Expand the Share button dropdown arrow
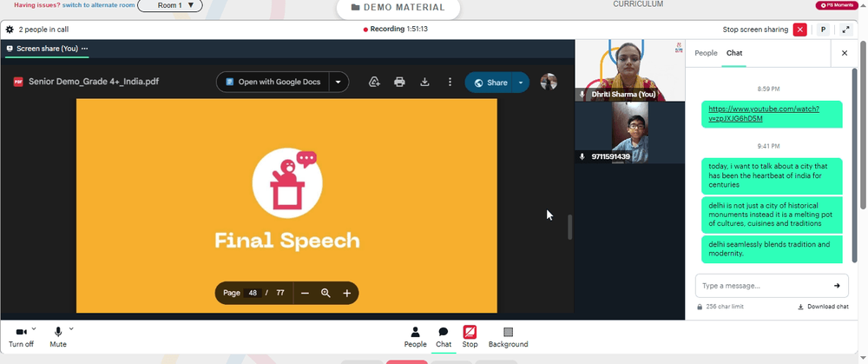The width and height of the screenshot is (868, 364). [x=520, y=83]
